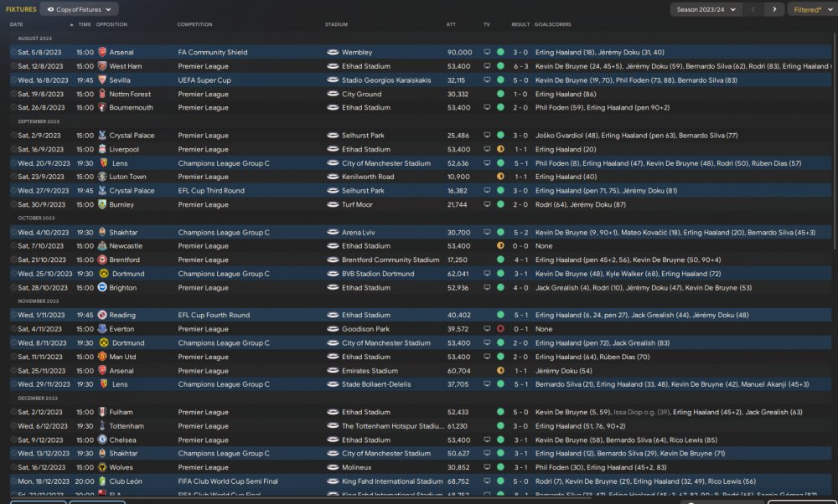
Task: Click the red loss indicator for Everton match
Action: (x=500, y=329)
